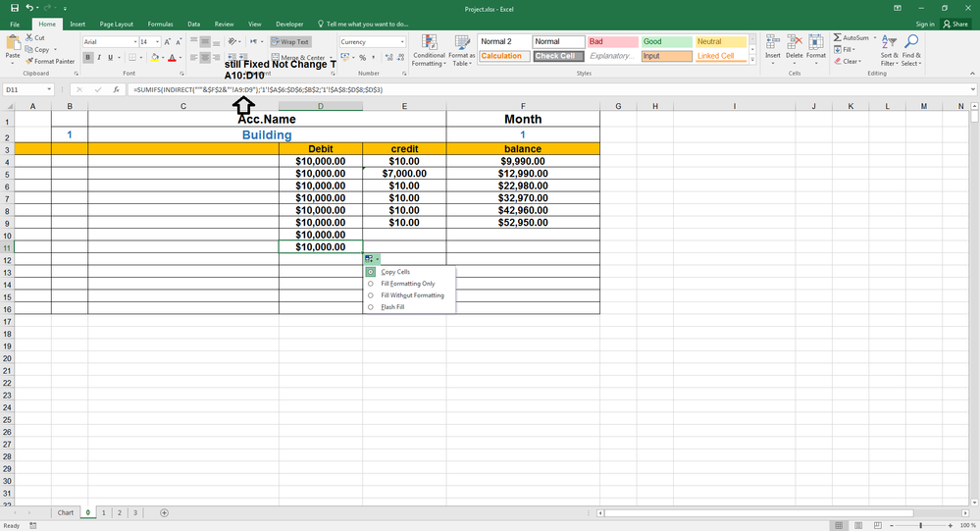
Task: Apply the Good cell style
Action: [667, 41]
